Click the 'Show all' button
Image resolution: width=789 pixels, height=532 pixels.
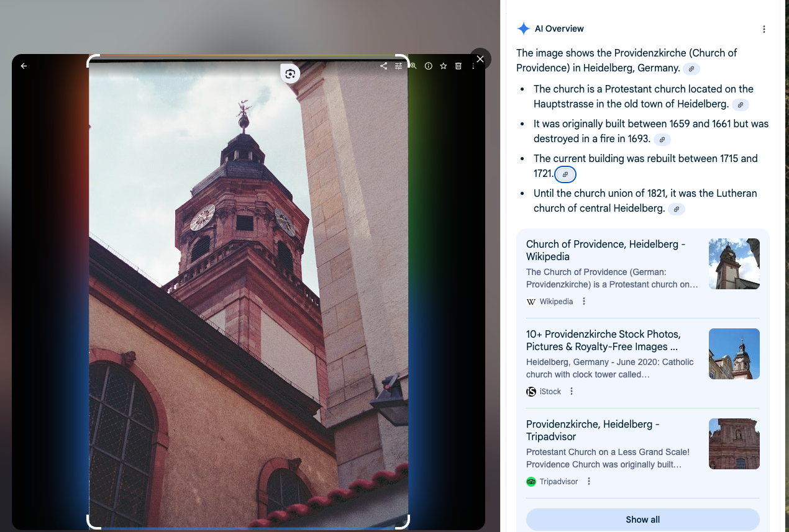coord(643,520)
